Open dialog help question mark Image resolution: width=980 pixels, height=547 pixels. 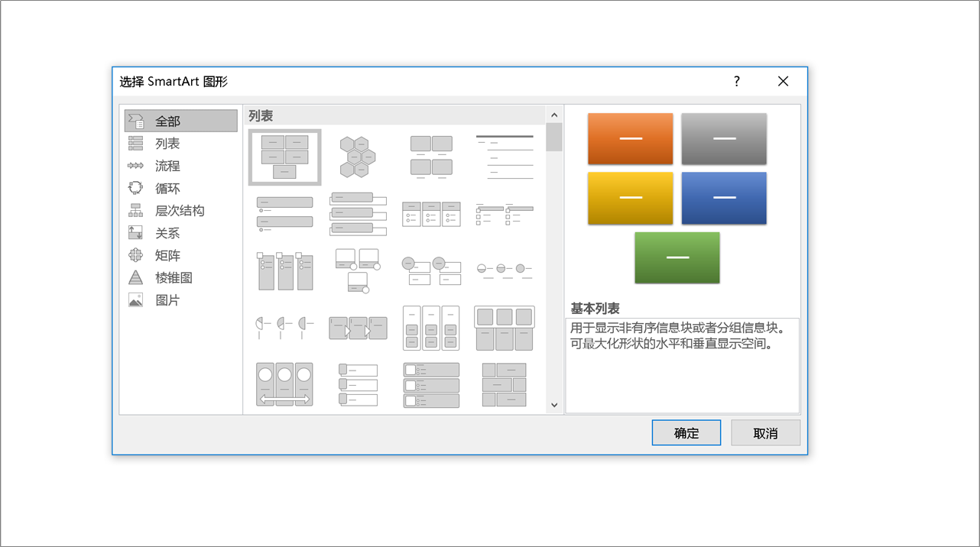pyautogui.click(x=737, y=81)
